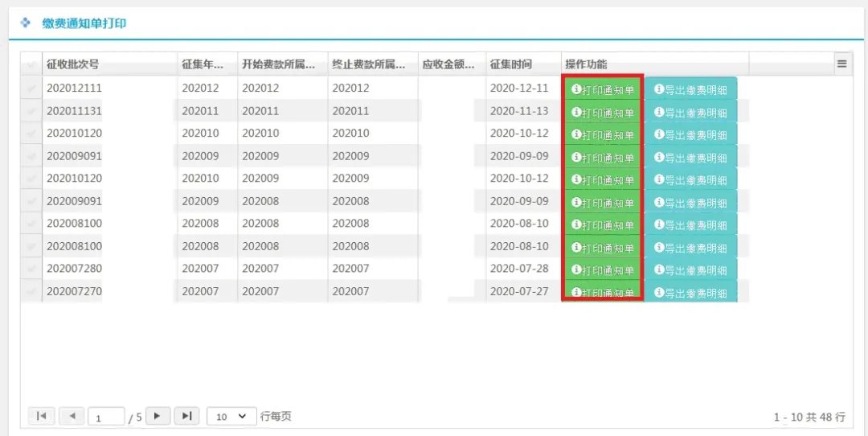
Task: Export payment details for batch 202011131
Action: (x=690, y=112)
